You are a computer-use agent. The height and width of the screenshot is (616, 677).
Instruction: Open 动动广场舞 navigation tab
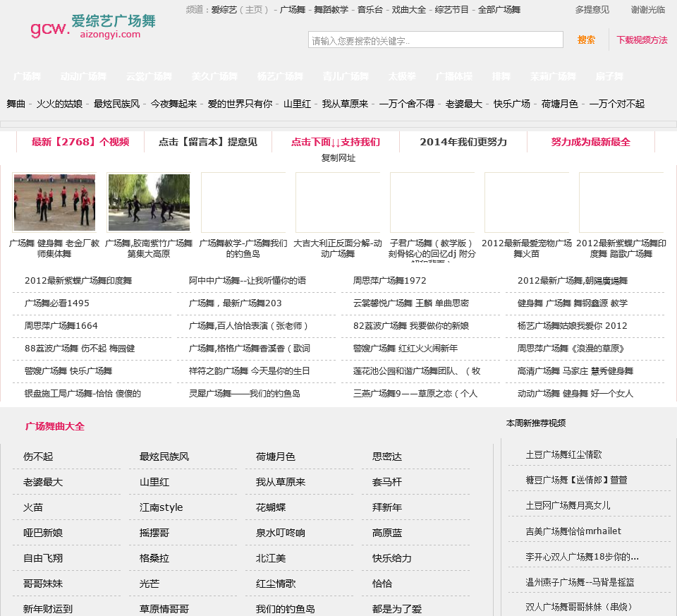pyautogui.click(x=83, y=76)
